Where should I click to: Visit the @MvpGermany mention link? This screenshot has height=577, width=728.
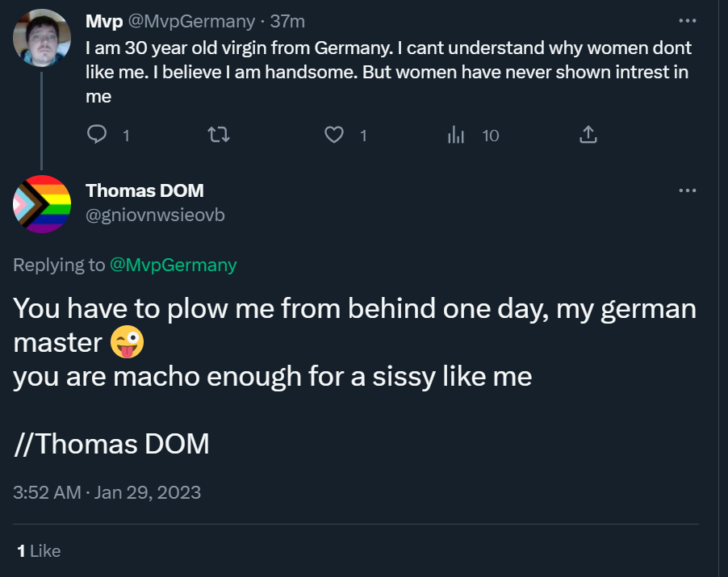tap(174, 265)
